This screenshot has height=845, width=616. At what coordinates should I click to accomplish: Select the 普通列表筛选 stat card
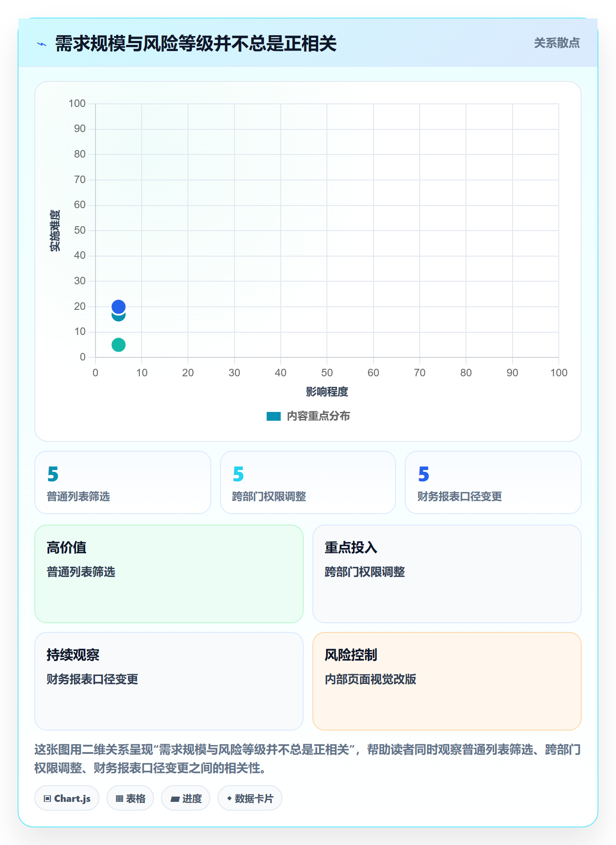pos(123,482)
